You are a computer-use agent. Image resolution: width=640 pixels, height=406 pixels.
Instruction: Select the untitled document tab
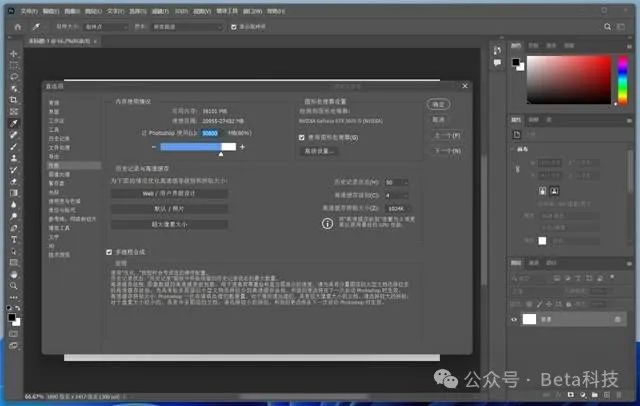pyautogui.click(x=60, y=41)
